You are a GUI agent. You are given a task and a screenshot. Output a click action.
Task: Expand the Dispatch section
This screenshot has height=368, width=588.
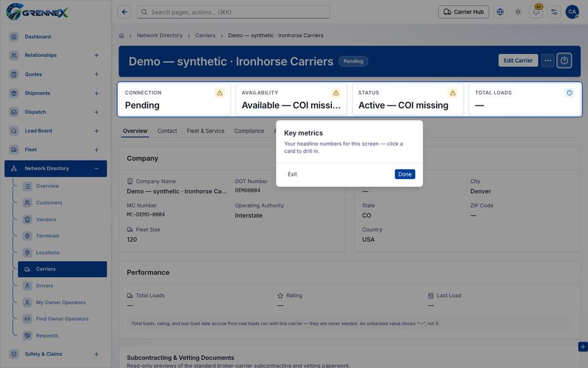tap(96, 112)
